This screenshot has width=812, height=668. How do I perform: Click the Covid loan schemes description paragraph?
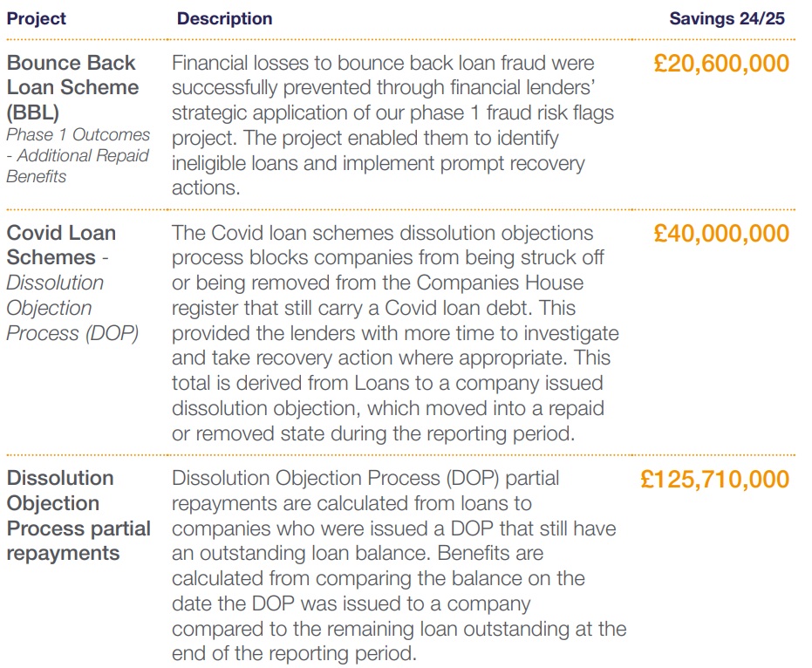tap(395, 334)
